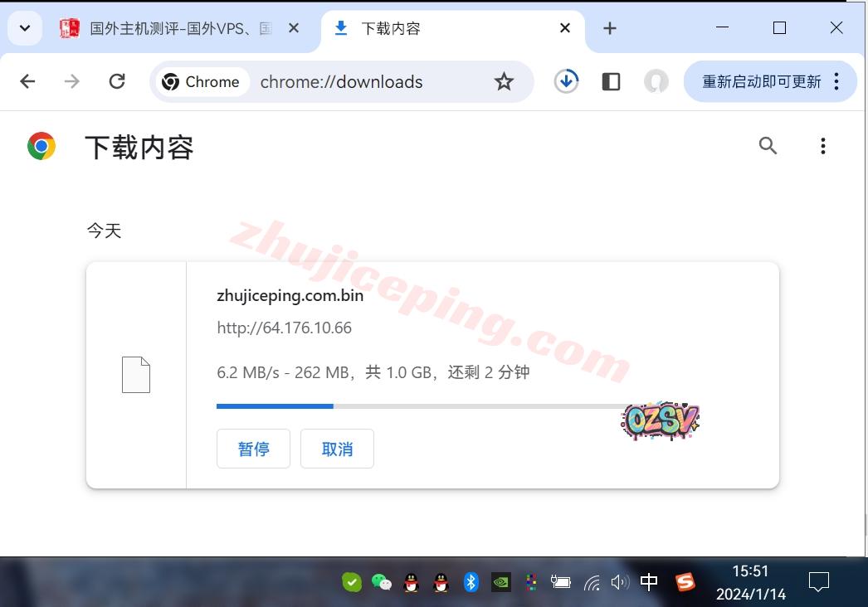Open the downloads page three-dot menu
The image size is (868, 607).
(822, 146)
